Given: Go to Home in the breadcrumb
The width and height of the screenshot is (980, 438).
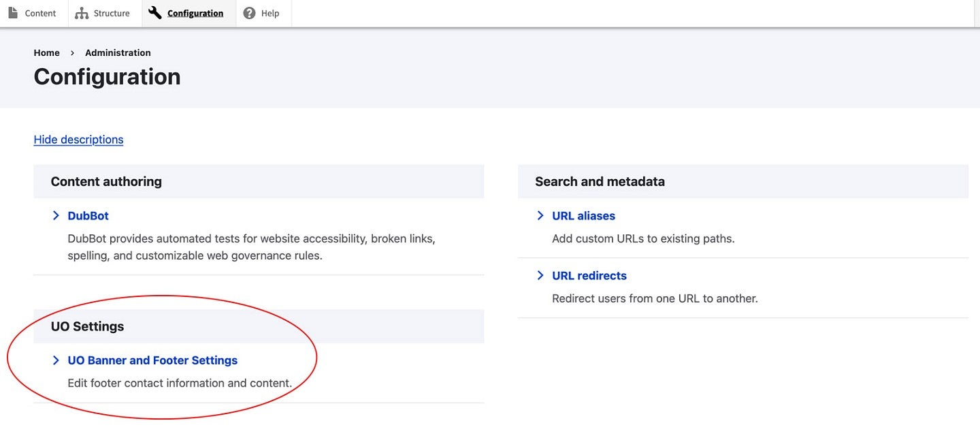Looking at the screenshot, I should coord(46,52).
